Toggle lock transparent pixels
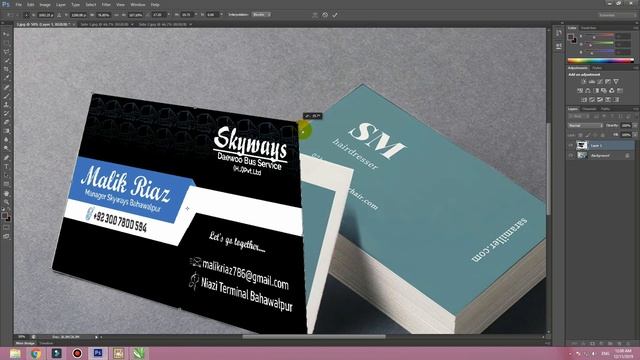Screen dimensions: 640x360 580,135
